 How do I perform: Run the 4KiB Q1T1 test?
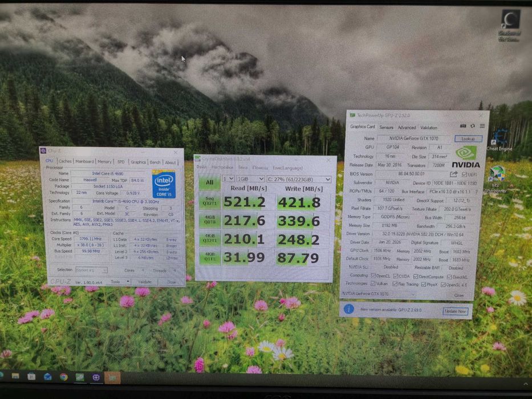209,257
